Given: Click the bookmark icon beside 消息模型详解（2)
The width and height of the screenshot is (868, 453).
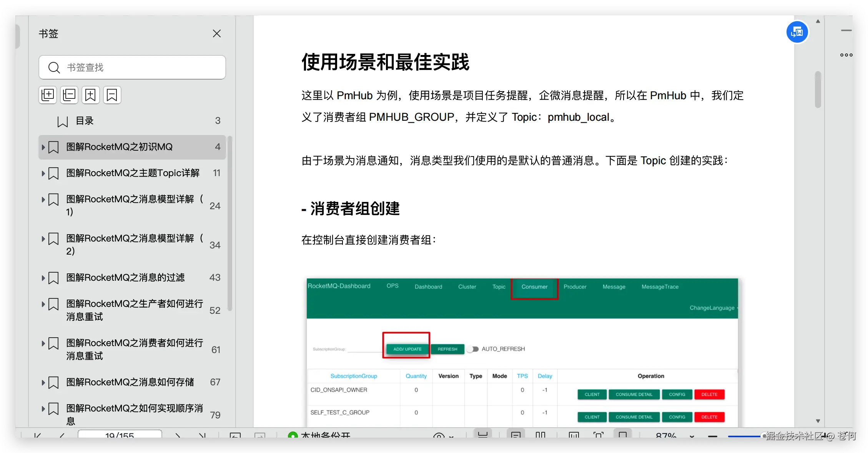Looking at the screenshot, I should (x=53, y=239).
